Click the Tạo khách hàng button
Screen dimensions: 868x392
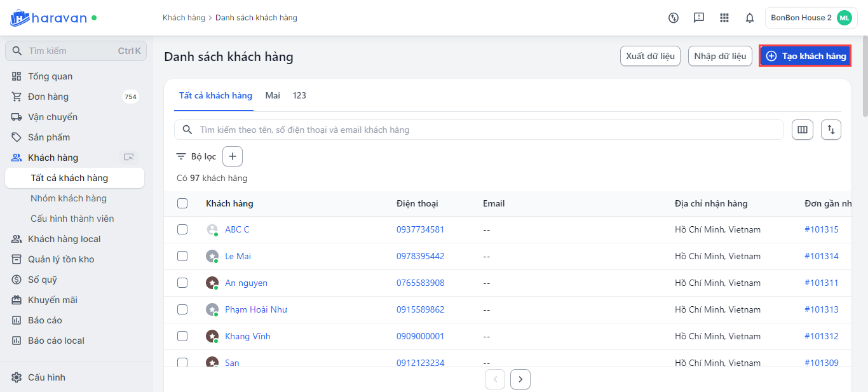click(805, 56)
